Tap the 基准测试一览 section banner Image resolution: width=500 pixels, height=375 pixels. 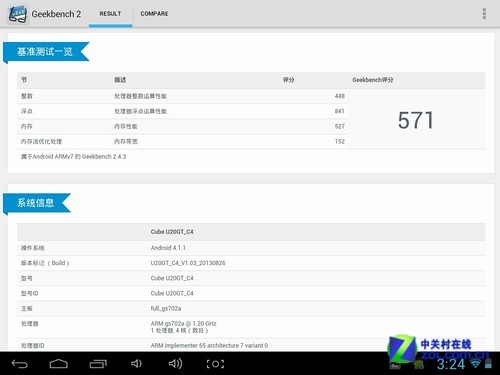point(46,52)
